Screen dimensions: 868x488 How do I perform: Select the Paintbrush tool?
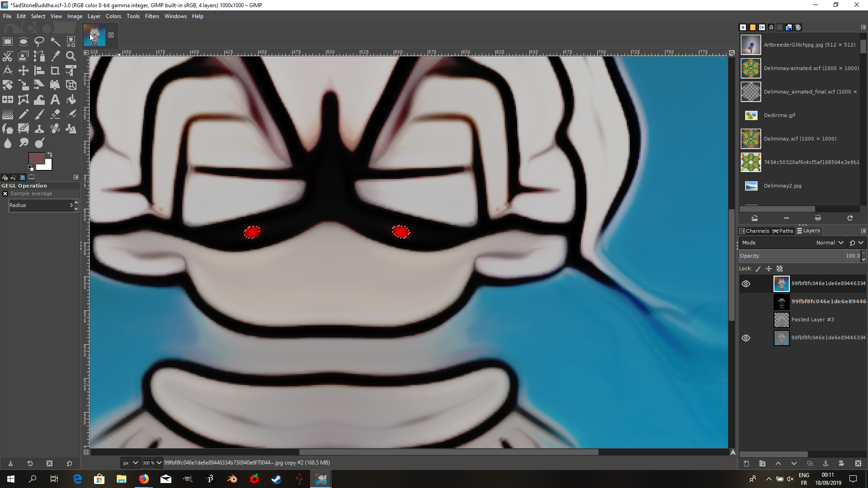[39, 114]
